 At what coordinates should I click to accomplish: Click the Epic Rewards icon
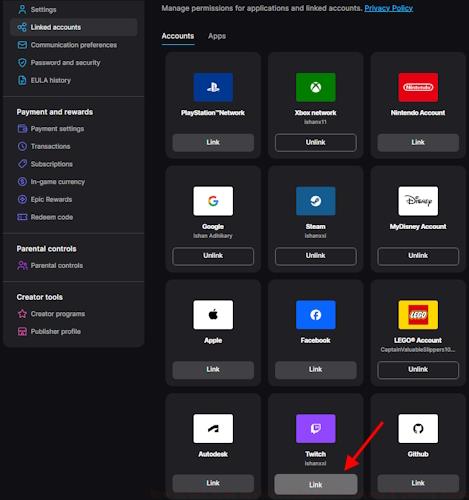click(22, 199)
